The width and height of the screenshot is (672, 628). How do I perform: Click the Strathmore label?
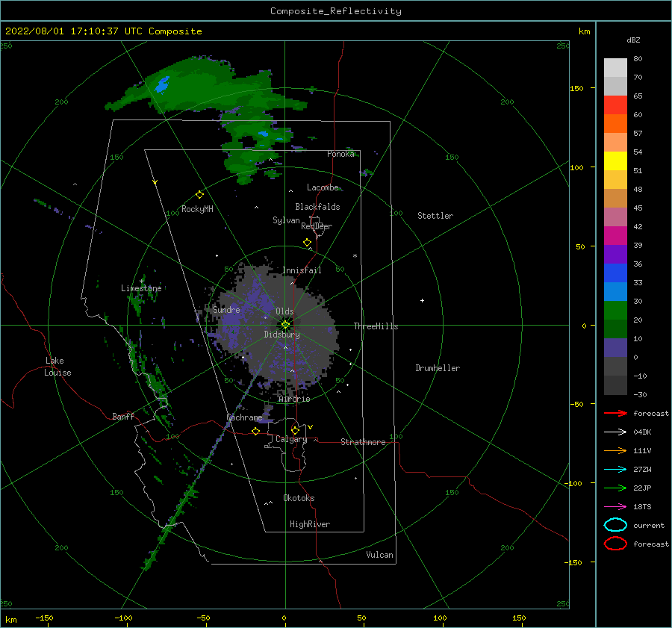(363, 442)
